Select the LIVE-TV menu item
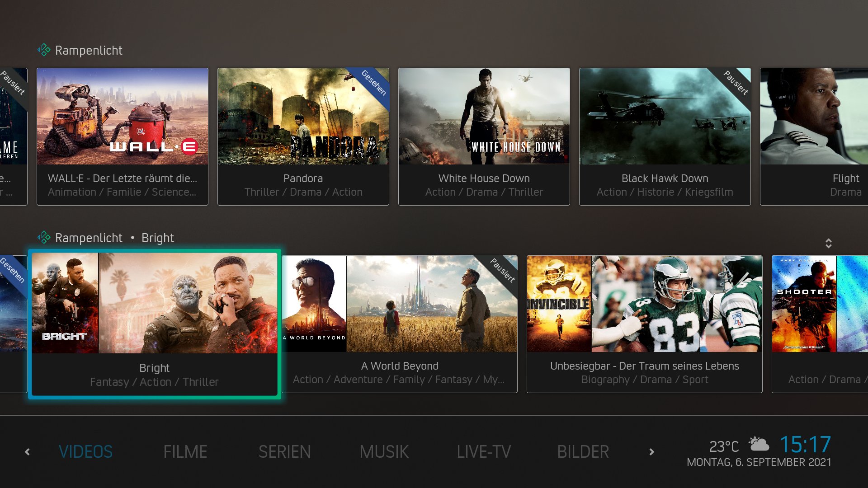 tap(484, 451)
